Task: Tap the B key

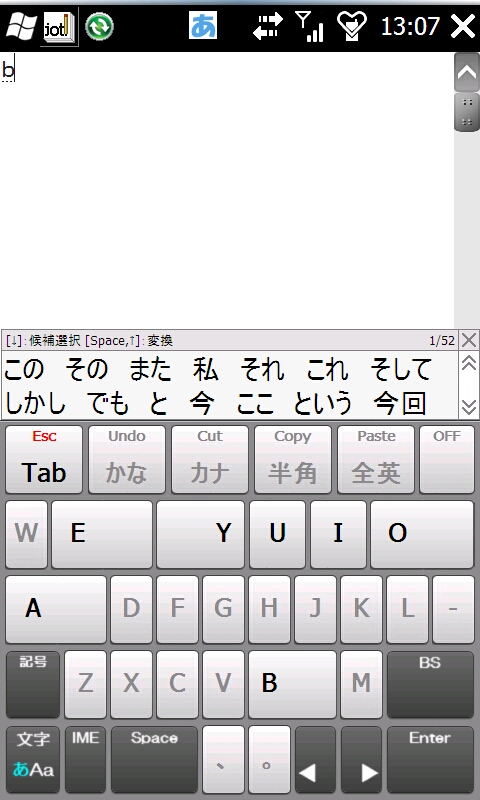Action: click(x=292, y=684)
